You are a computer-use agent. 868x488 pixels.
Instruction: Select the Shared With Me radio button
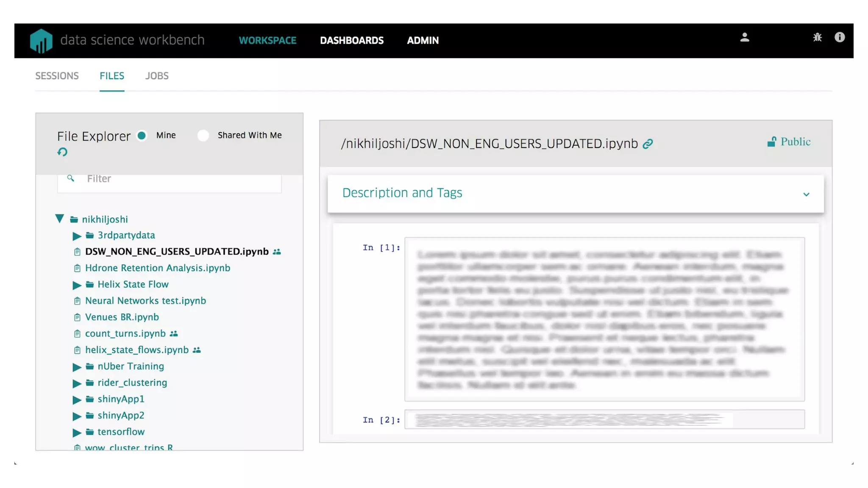point(203,136)
